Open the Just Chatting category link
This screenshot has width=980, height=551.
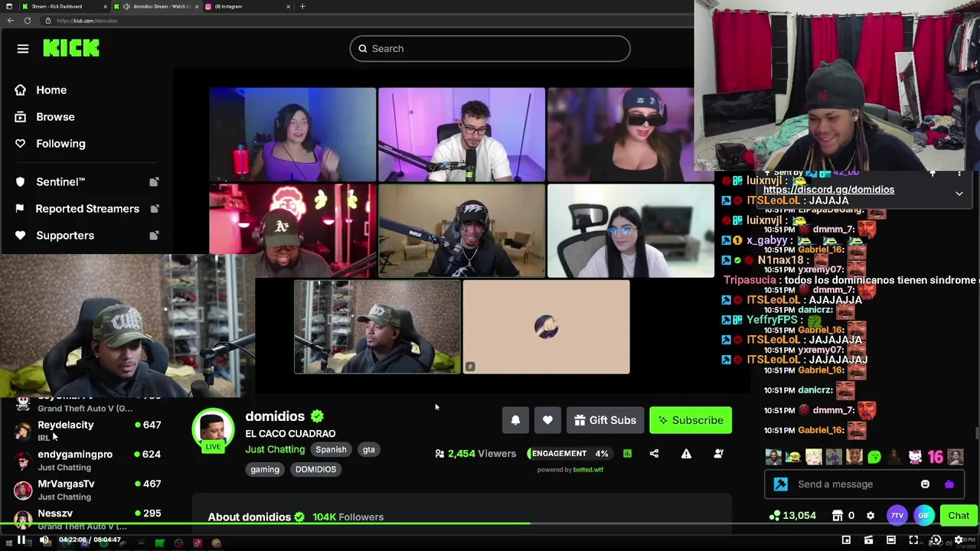(x=275, y=449)
